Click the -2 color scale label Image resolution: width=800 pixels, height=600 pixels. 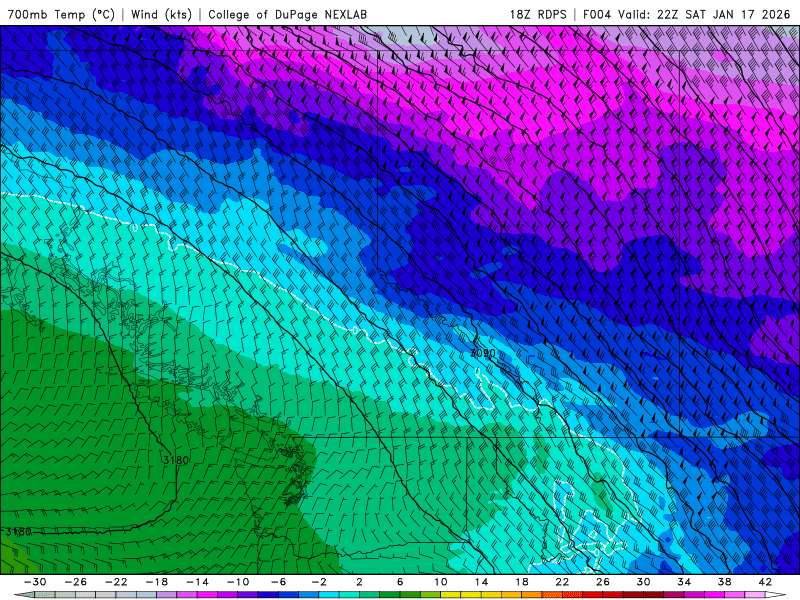[x=319, y=582]
